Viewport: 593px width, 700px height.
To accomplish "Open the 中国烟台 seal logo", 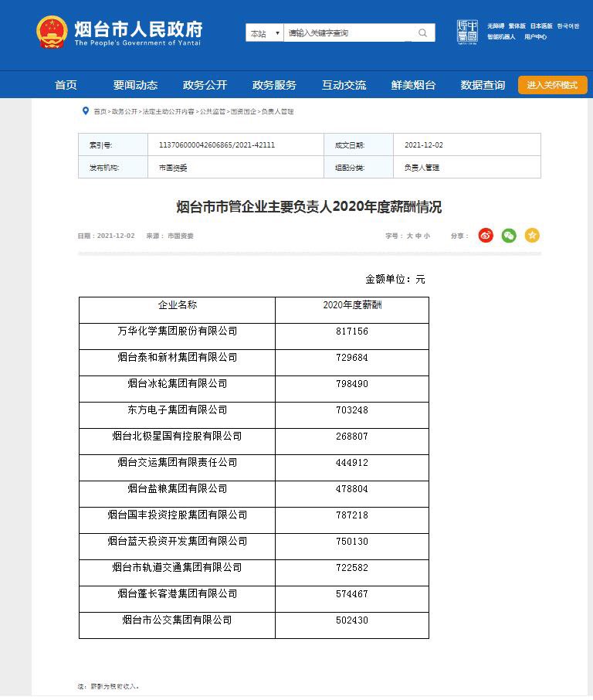I will pyautogui.click(x=467, y=32).
